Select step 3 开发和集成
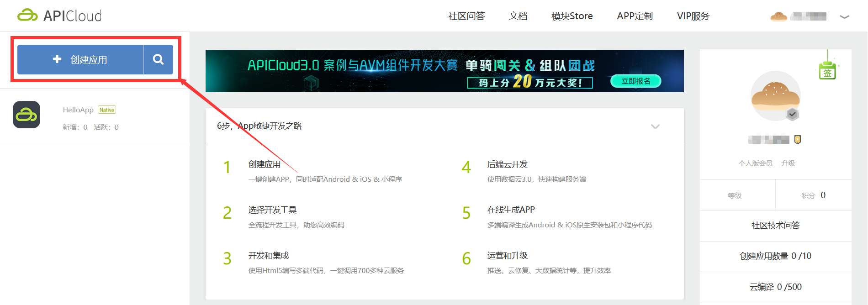 [x=269, y=256]
